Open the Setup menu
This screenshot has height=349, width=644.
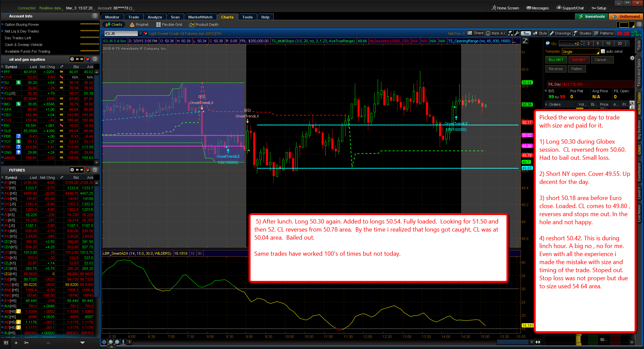click(599, 8)
